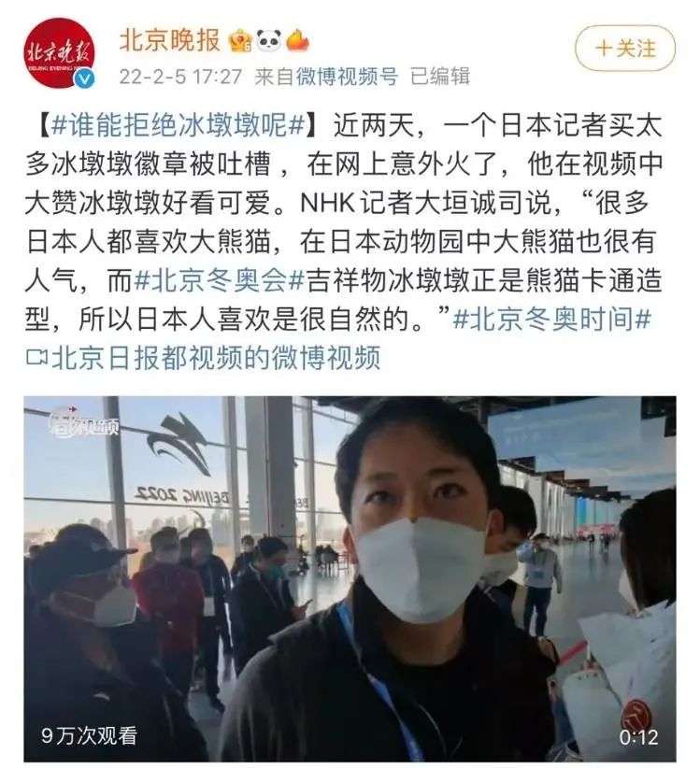Image resolution: width=700 pixels, height=768 pixels.
Task: Open hashtag #北京冬奥会#
Action: point(219,281)
